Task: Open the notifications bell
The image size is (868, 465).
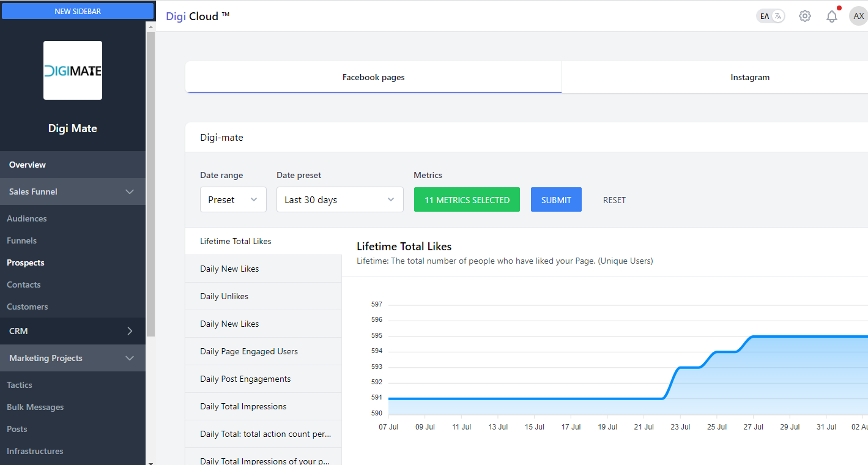Action: click(831, 17)
